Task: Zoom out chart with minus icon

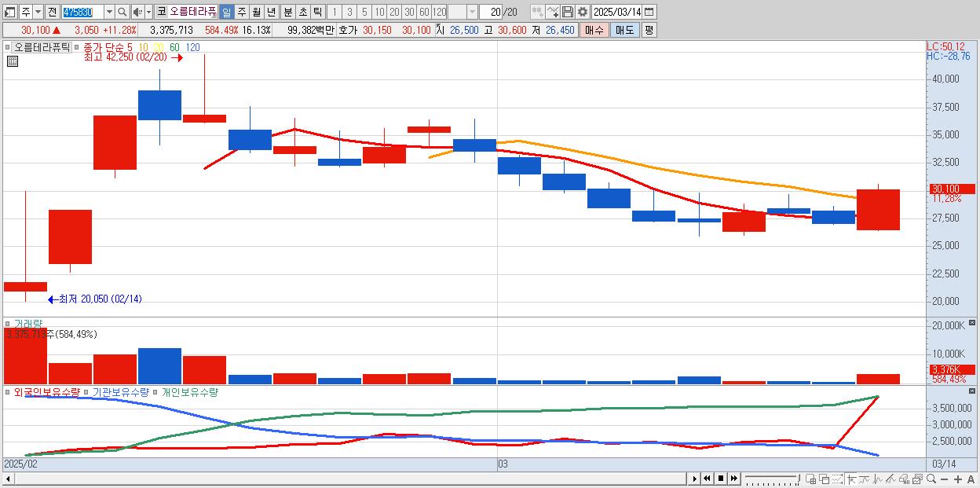Action: [x=944, y=479]
